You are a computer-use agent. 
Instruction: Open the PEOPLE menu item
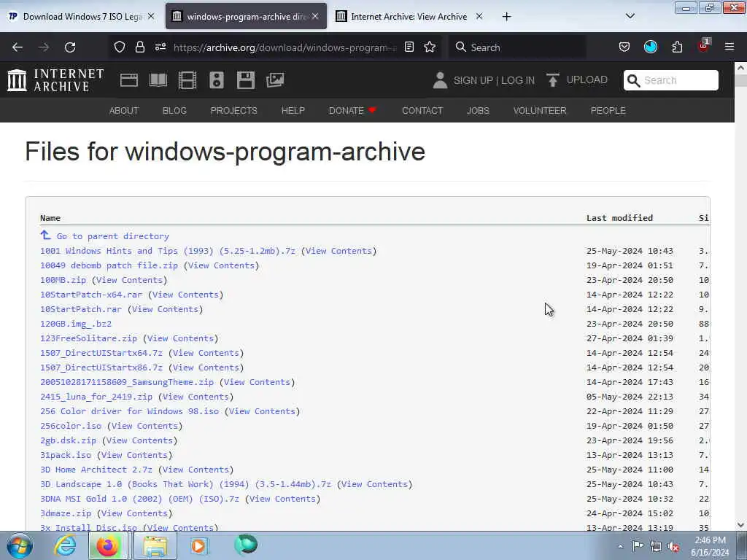coord(608,111)
